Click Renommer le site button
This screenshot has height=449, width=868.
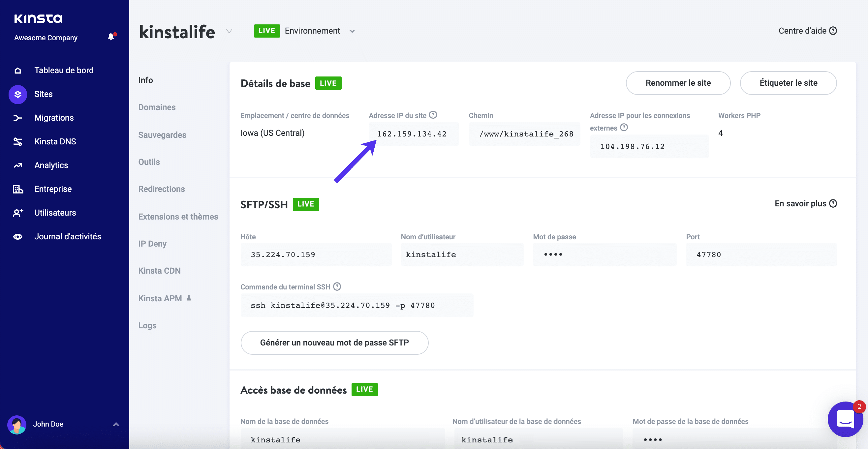(678, 83)
